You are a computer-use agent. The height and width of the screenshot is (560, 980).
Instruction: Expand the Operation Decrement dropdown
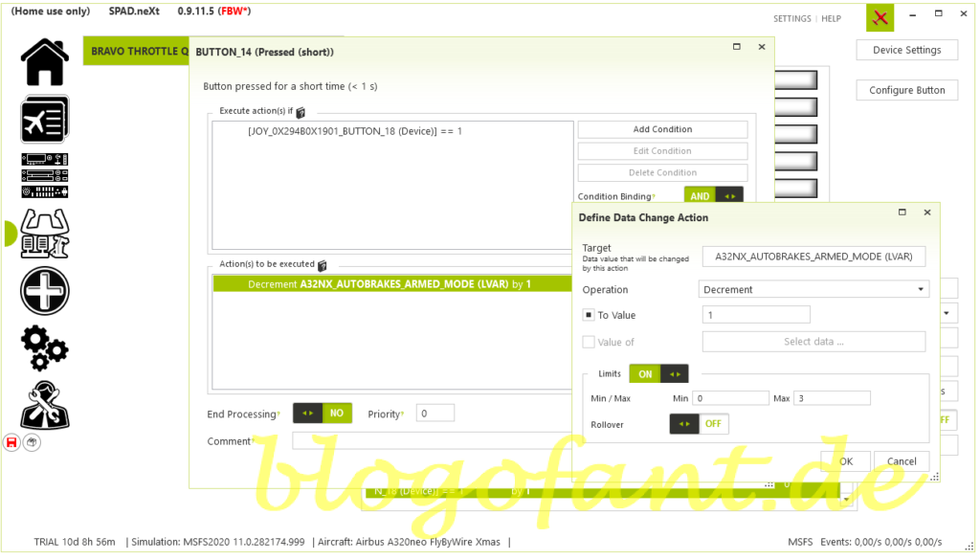coord(813,289)
